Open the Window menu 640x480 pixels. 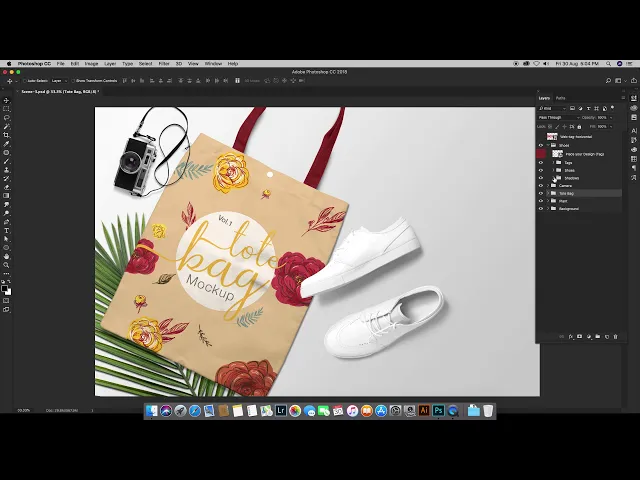tap(213, 63)
